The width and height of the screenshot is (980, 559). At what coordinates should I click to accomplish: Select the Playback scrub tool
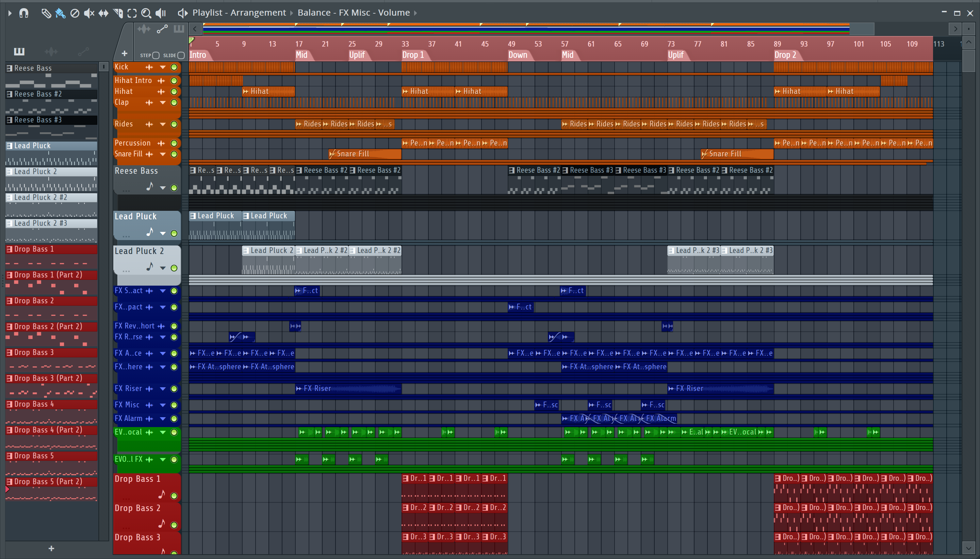pyautogui.click(x=161, y=13)
